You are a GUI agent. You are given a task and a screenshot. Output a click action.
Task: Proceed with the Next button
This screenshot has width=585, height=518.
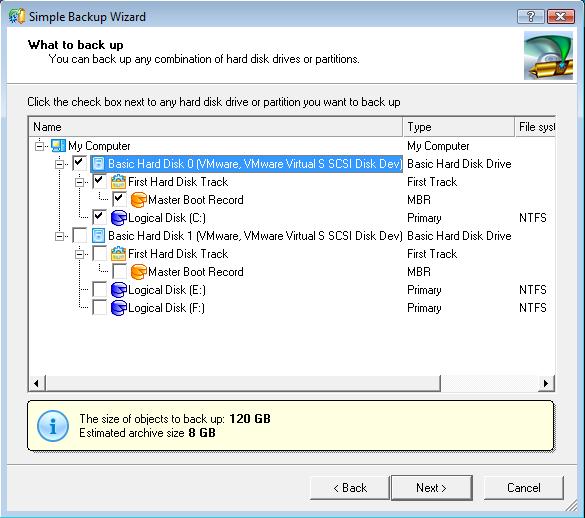432,488
